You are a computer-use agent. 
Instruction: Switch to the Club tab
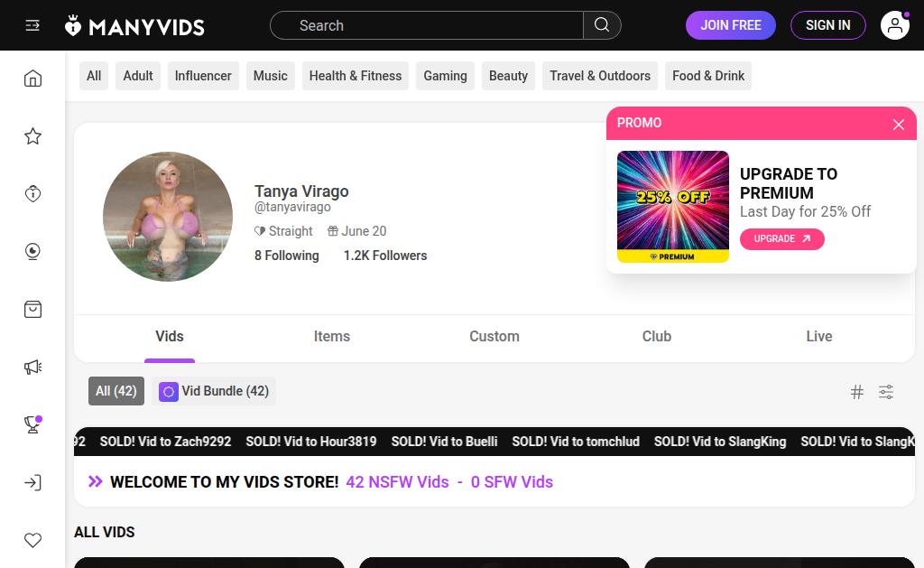656,336
